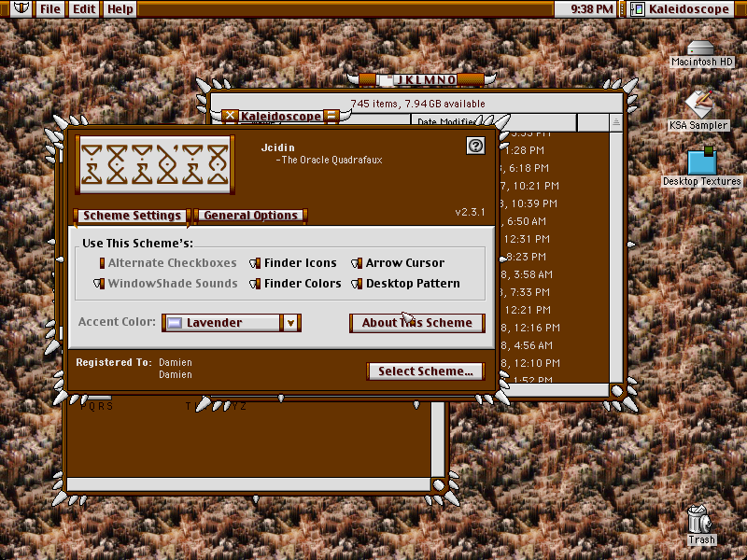
Task: Click the About This Scheme button
Action: (x=417, y=323)
